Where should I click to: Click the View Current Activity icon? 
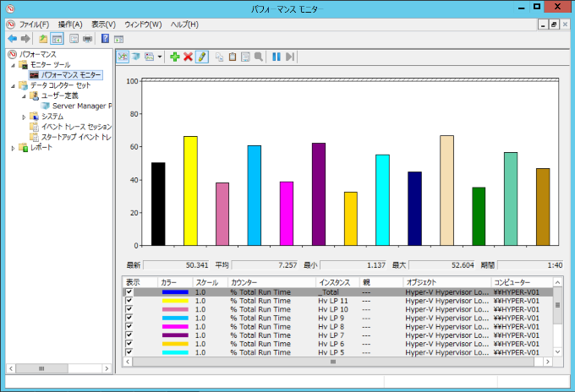[x=123, y=57]
